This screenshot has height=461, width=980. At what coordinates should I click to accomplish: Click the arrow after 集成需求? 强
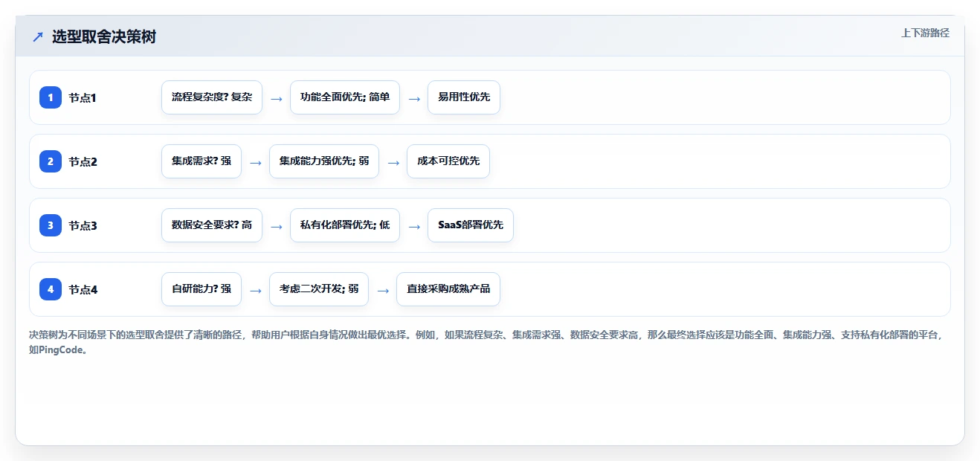click(255, 162)
